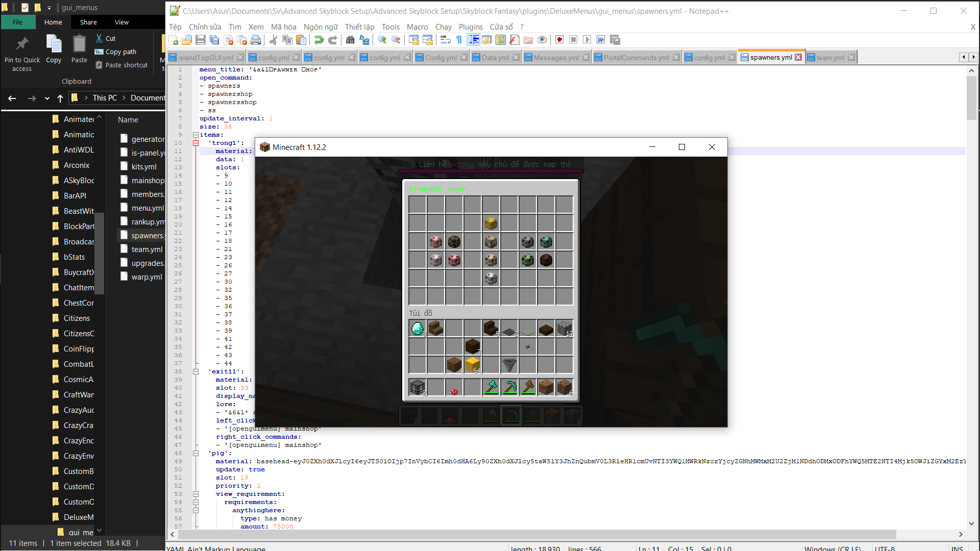The width and height of the screenshot is (980, 551).
Task: Open the Plugins menu
Action: (470, 27)
